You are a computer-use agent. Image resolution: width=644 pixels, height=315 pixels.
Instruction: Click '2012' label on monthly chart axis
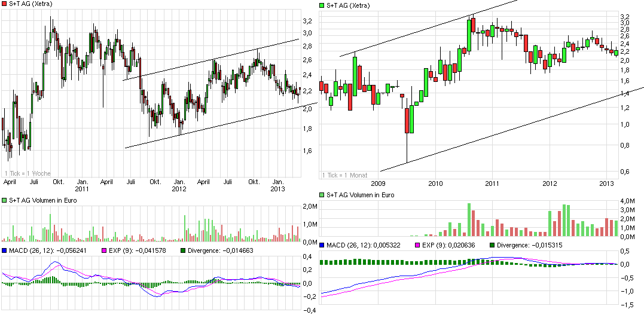[550, 183]
